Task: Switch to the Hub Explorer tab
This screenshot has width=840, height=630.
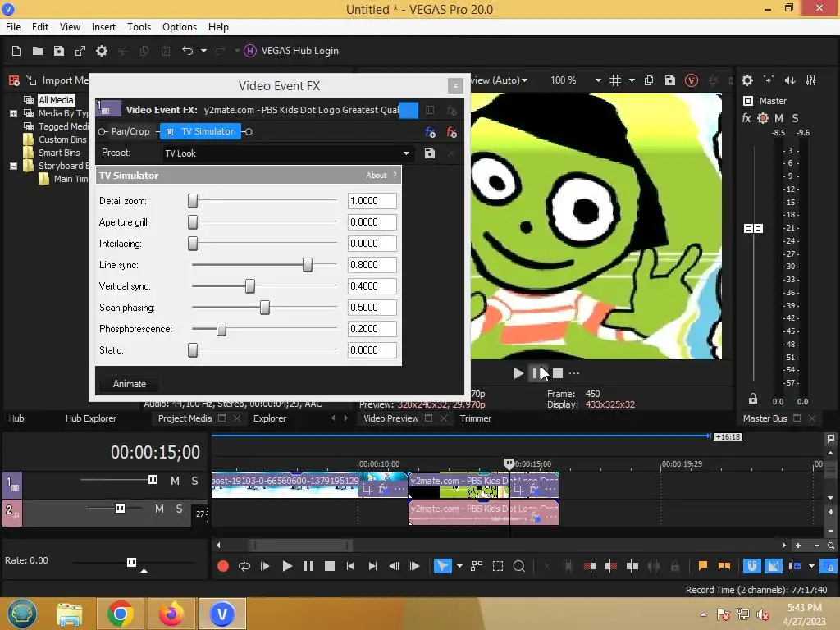Action: (x=90, y=418)
